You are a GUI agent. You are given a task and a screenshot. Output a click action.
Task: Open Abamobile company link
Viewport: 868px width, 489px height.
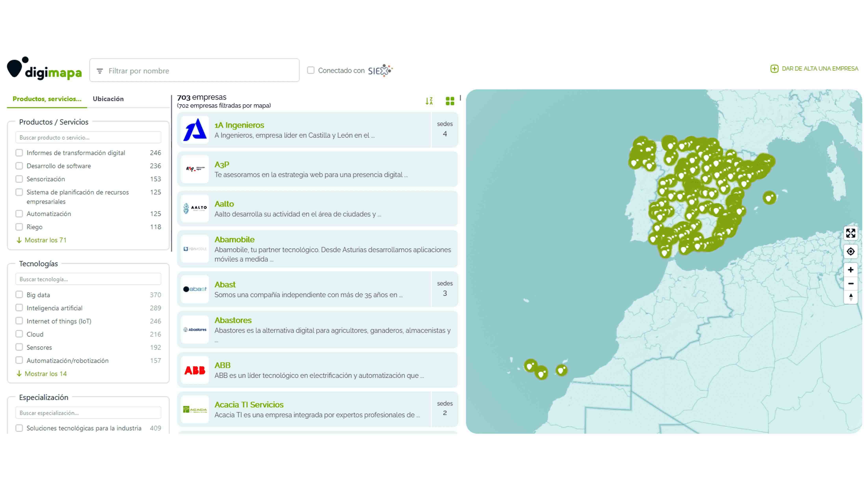[x=234, y=239]
